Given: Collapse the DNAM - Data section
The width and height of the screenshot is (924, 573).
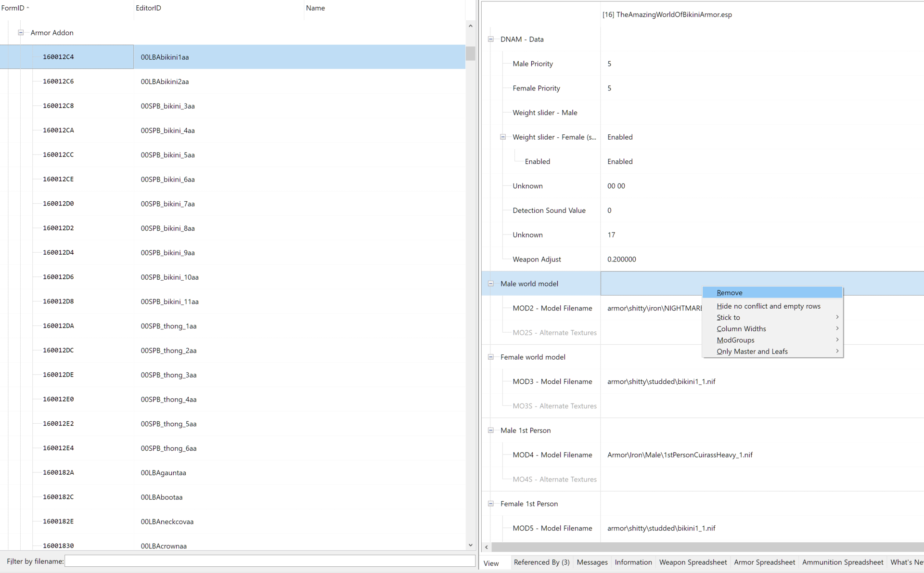Looking at the screenshot, I should 490,39.
